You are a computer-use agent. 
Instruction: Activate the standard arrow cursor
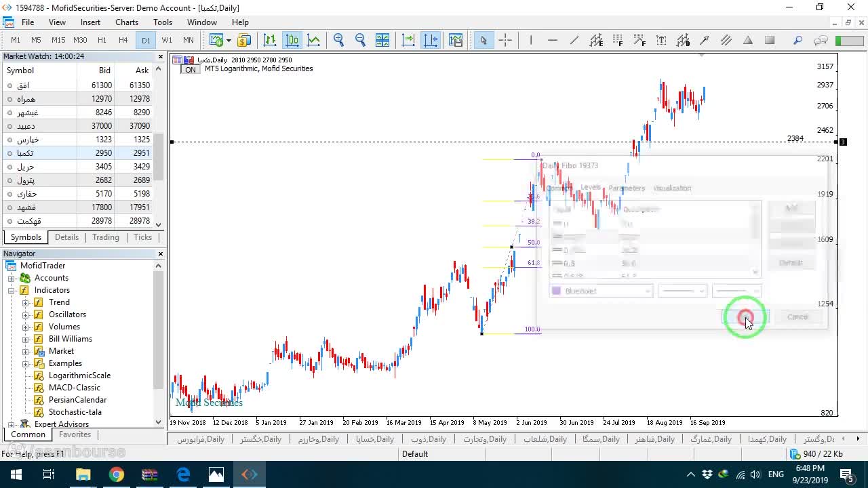click(484, 40)
